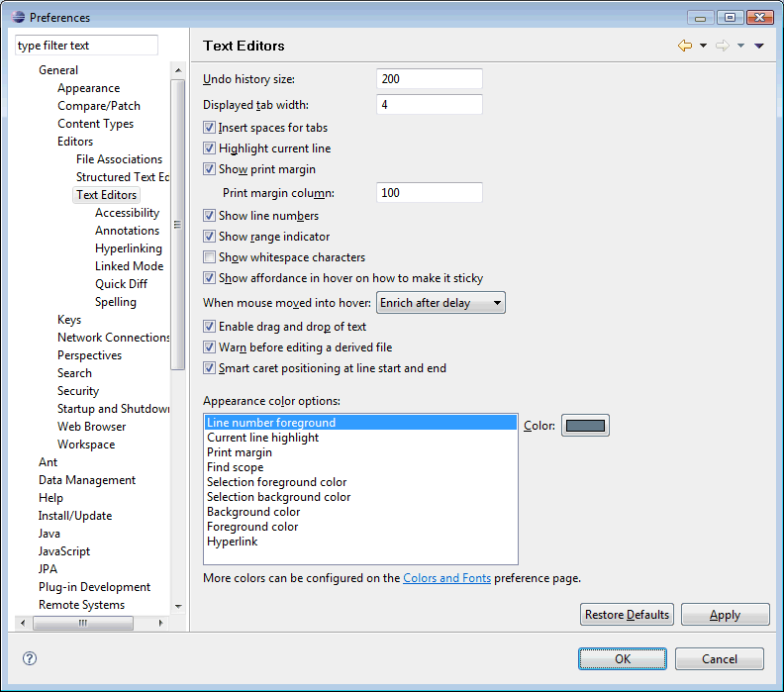Click the Displayed tab width field
Viewport: 784px width, 692px height.
(430, 105)
